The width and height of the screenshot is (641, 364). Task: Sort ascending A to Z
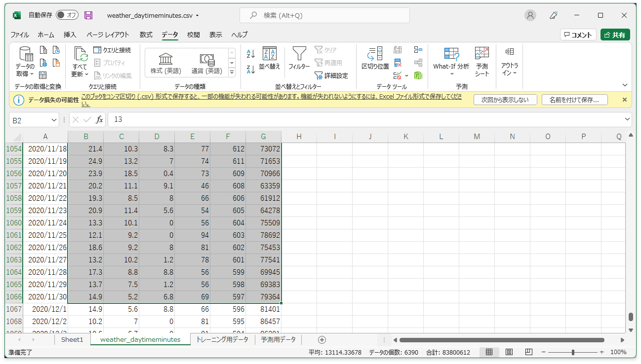(x=251, y=54)
